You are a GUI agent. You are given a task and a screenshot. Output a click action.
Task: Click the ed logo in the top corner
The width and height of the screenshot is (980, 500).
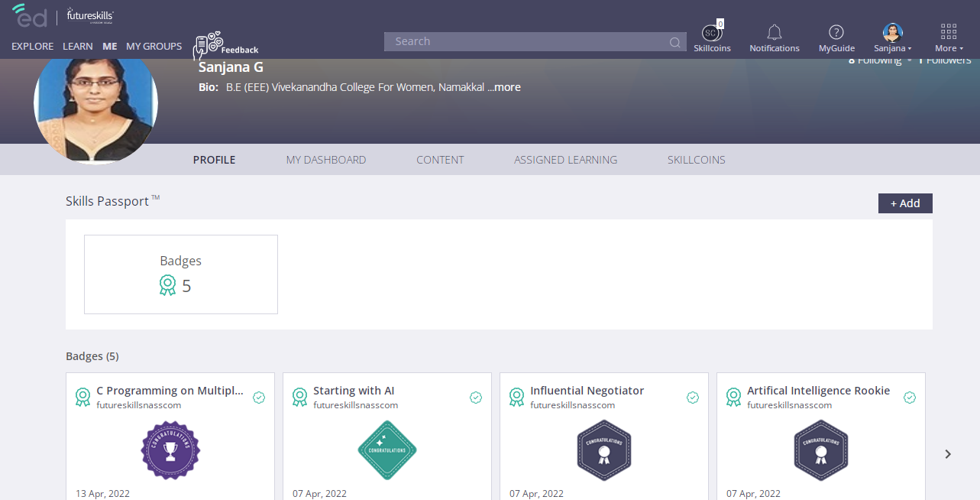29,15
